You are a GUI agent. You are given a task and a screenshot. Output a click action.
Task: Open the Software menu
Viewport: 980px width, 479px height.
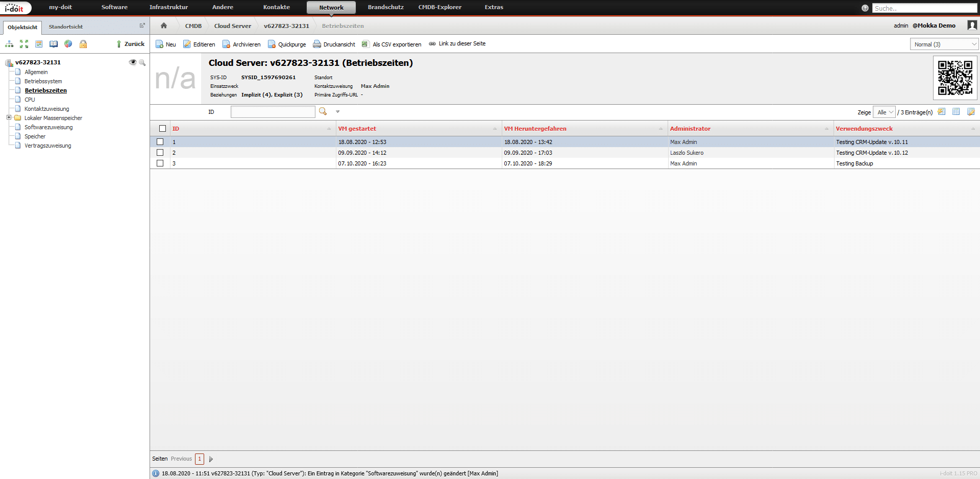[x=114, y=7]
